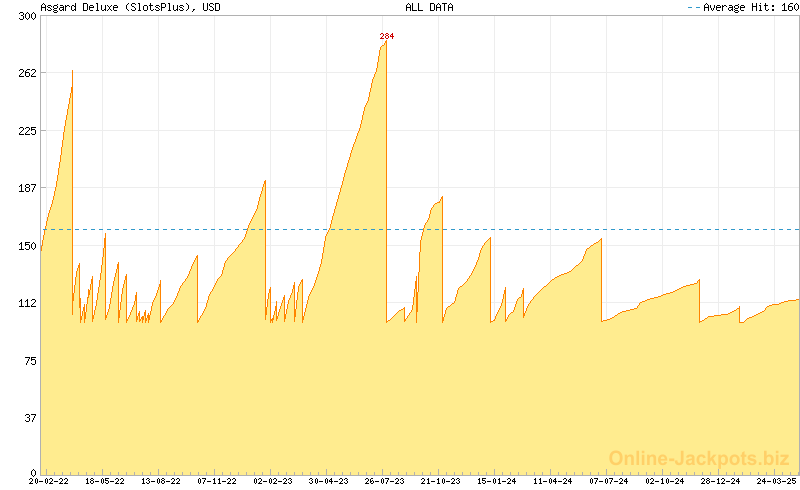Select the 24-03-25 date label

[x=777, y=481]
